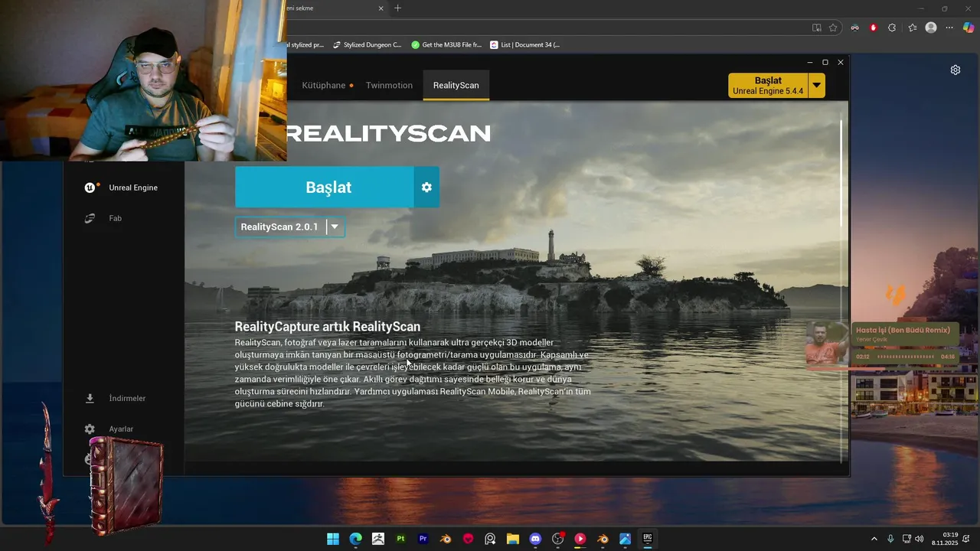This screenshot has height=551, width=980.
Task: Open Discord from the taskbar
Action: (x=535, y=539)
